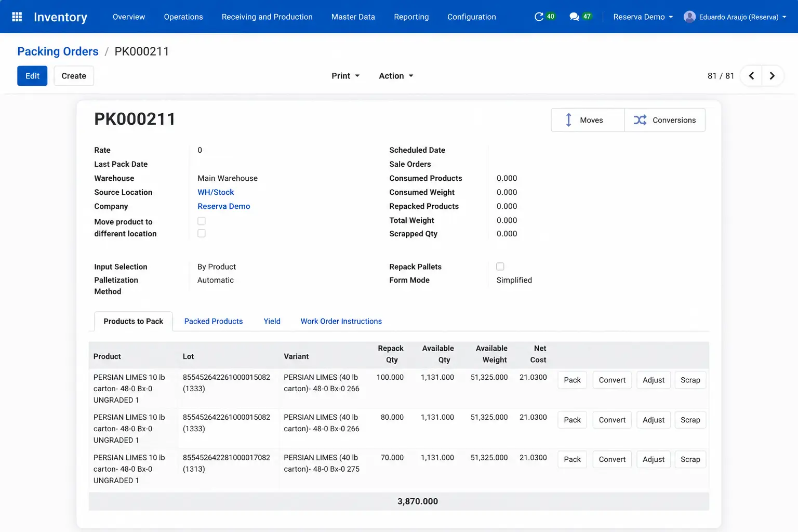This screenshot has height=532, width=798.
Task: Click the Variant column header
Action: tap(296, 356)
